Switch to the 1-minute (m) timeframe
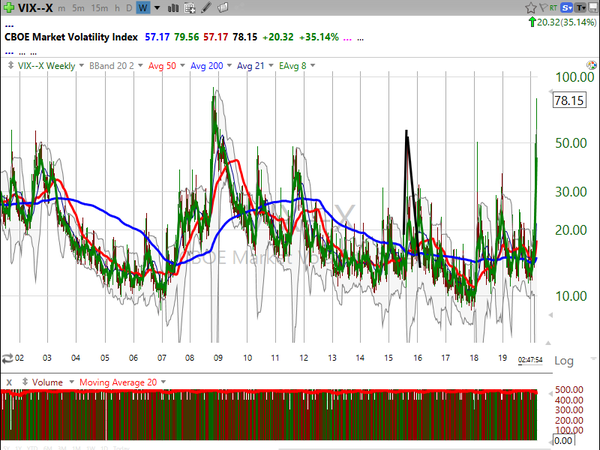Image resolution: width=600 pixels, height=450 pixels. (x=62, y=8)
